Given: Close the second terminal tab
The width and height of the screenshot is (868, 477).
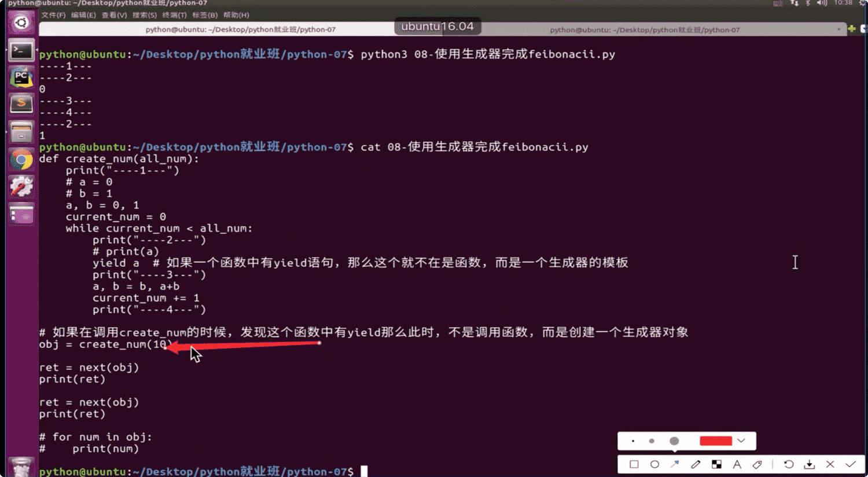Looking at the screenshot, I should click(x=838, y=29).
